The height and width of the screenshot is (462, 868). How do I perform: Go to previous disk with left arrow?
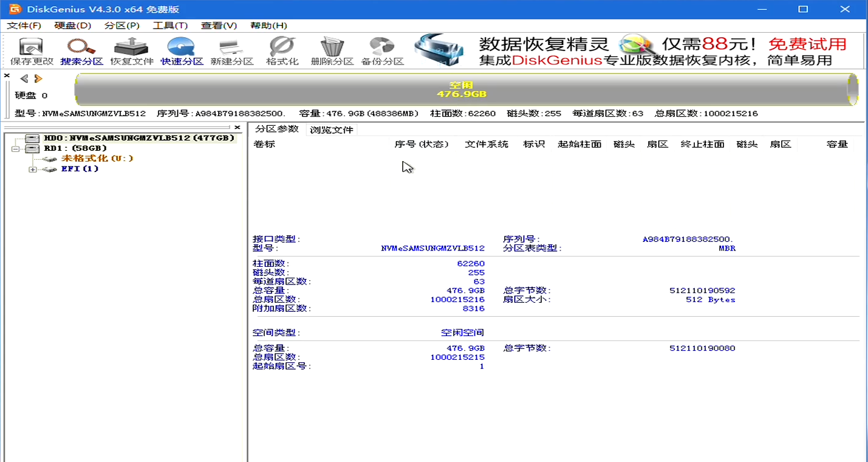pyautogui.click(x=24, y=78)
